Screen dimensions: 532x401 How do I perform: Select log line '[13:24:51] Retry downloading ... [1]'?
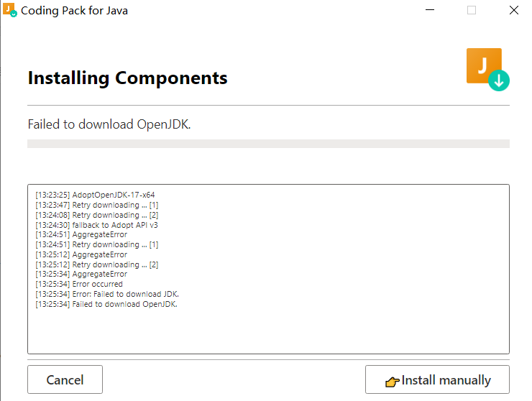point(97,244)
